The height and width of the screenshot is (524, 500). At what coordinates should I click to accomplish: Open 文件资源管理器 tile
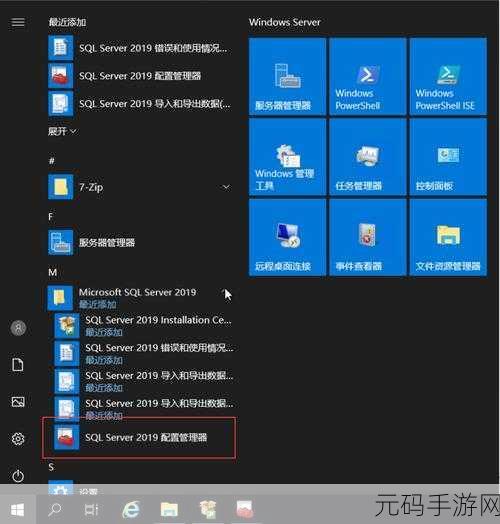click(x=448, y=237)
